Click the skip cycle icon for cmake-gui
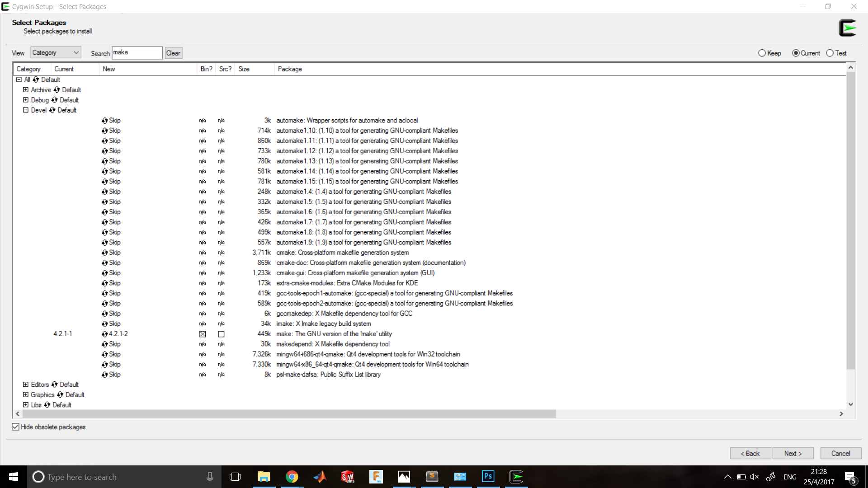The width and height of the screenshot is (868, 488). point(105,273)
